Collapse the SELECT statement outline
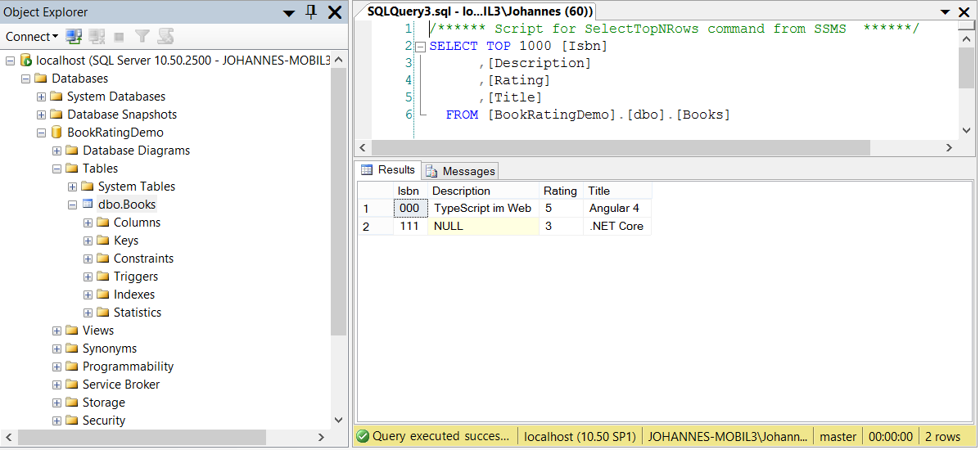This screenshot has height=450, width=980. (421, 47)
